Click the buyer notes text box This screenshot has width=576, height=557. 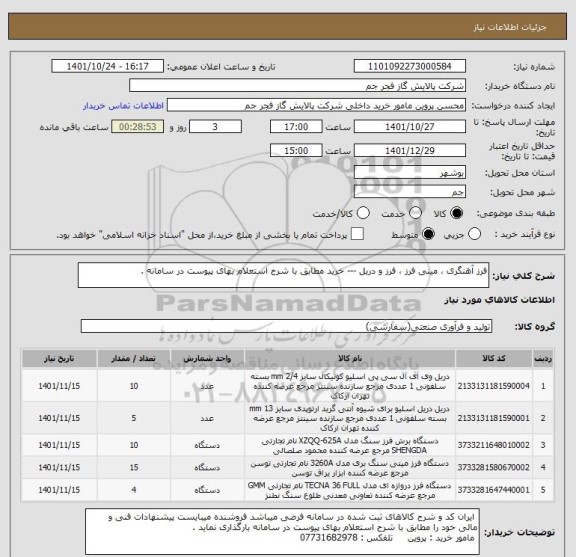282,531
